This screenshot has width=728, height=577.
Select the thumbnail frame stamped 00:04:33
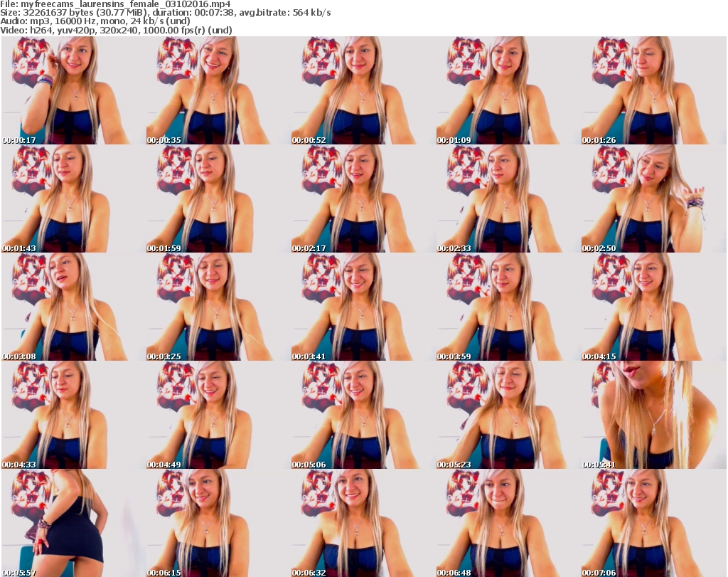pos(73,415)
